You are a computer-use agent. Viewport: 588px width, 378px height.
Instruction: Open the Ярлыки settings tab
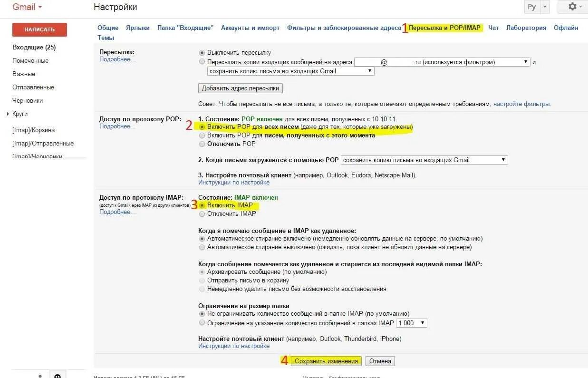coord(138,28)
